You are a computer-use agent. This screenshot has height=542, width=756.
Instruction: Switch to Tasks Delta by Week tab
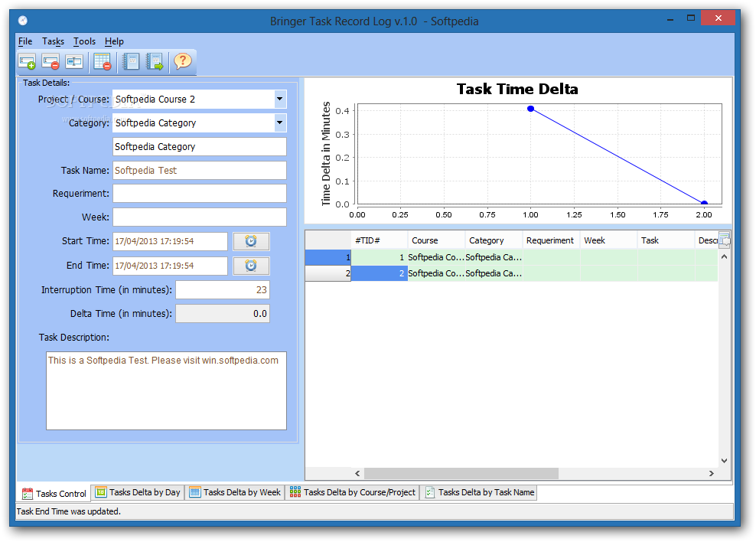(235, 492)
